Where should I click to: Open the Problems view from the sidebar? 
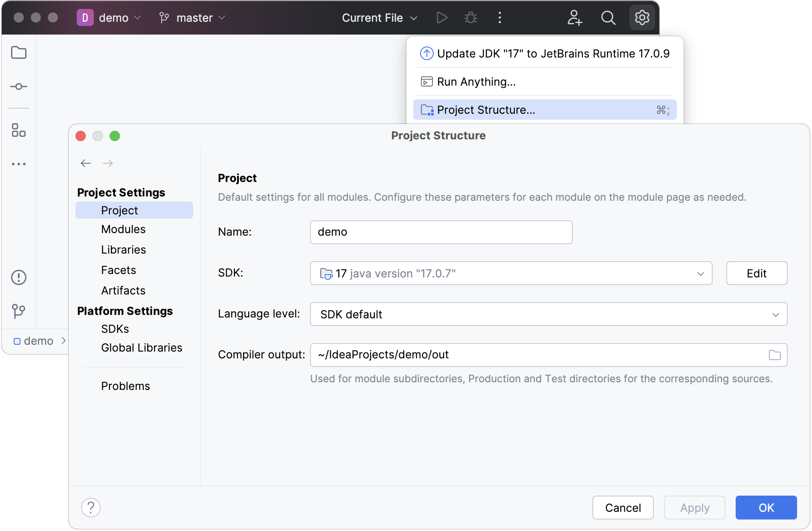19,277
